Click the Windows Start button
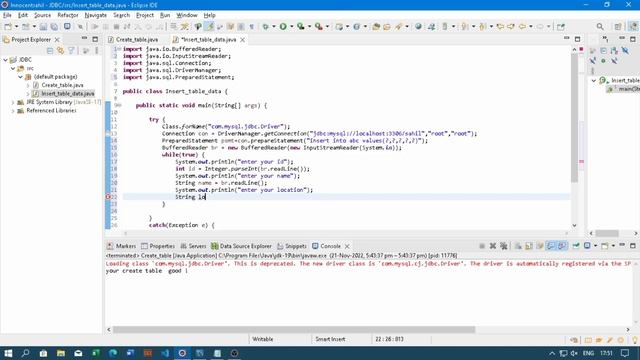The image size is (640, 360). 8,353
